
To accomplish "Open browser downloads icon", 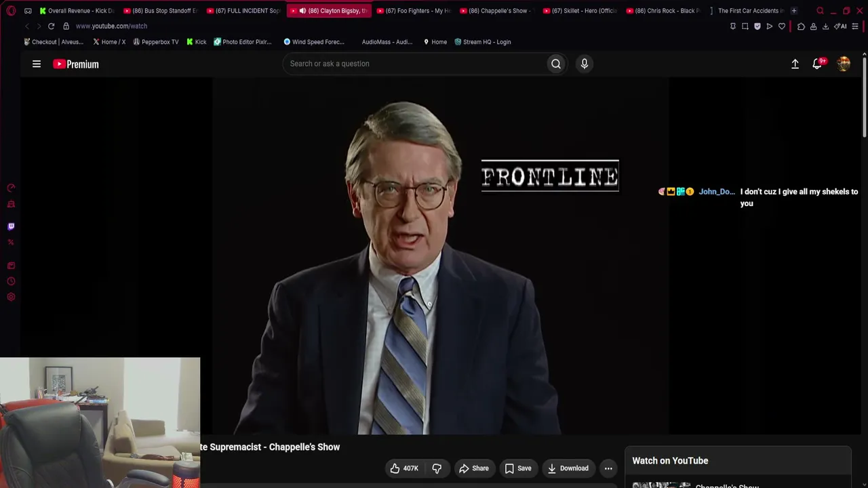I will pyautogui.click(x=825, y=26).
